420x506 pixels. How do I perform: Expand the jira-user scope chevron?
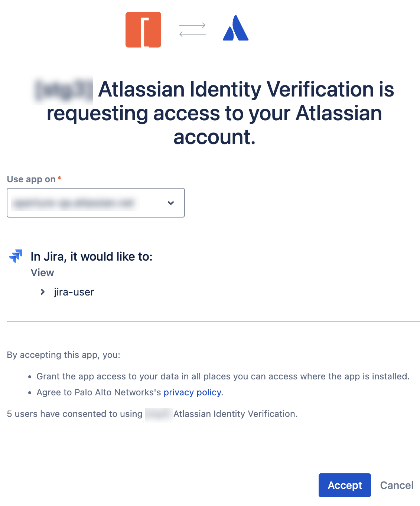tap(43, 292)
